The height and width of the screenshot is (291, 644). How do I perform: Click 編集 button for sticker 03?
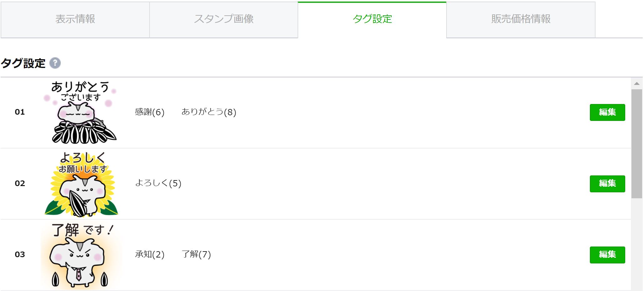[607, 255]
